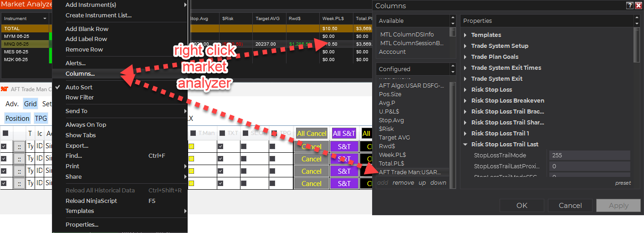Expand the Trade Plan Goals group

coord(465,57)
